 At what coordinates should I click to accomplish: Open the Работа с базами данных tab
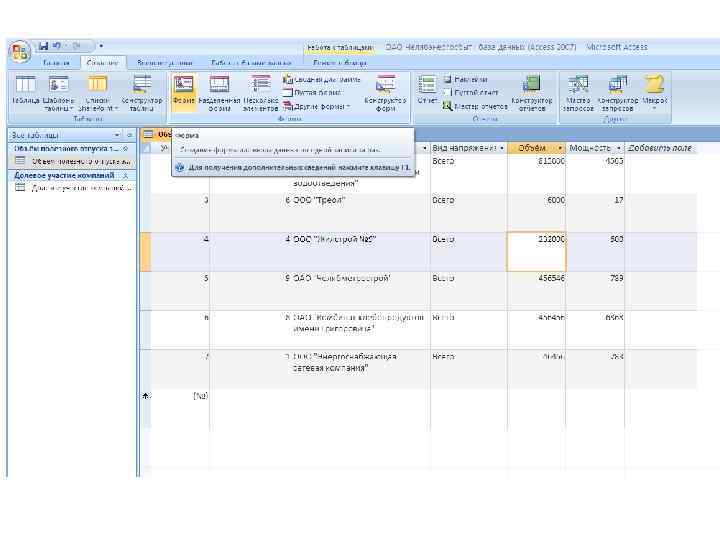[x=251, y=62]
